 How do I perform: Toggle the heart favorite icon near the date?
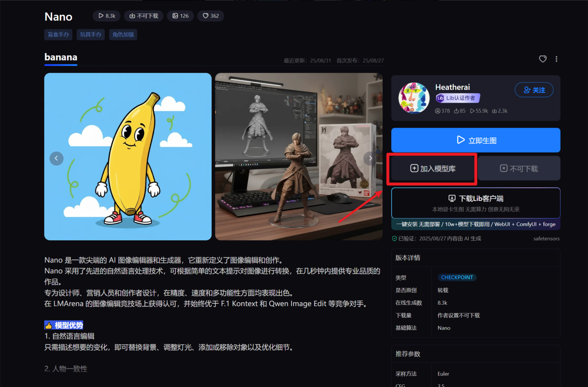point(543,59)
